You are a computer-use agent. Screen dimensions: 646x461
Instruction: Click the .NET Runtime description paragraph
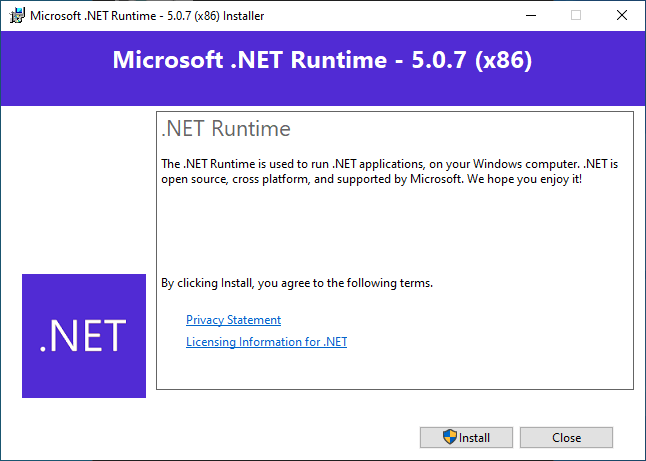pos(390,170)
